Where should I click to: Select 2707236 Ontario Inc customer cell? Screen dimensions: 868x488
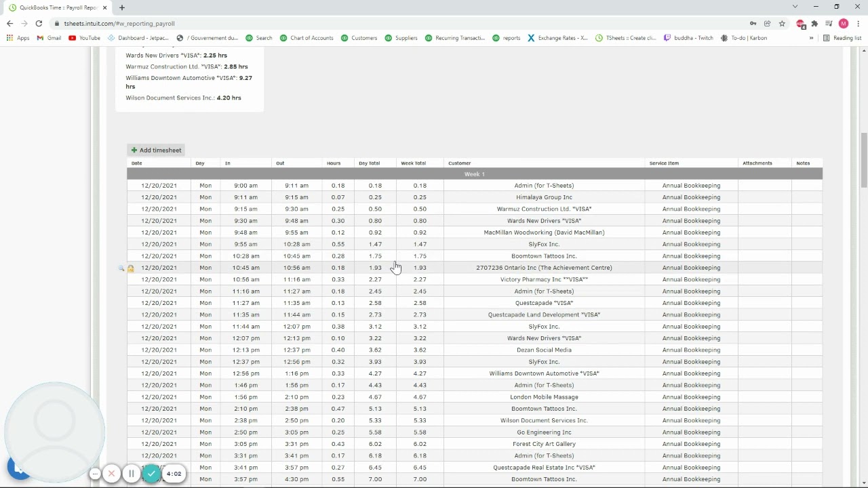pos(544,268)
